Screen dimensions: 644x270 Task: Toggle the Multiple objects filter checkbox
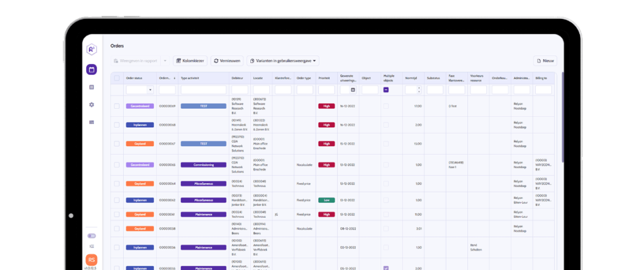(386, 90)
